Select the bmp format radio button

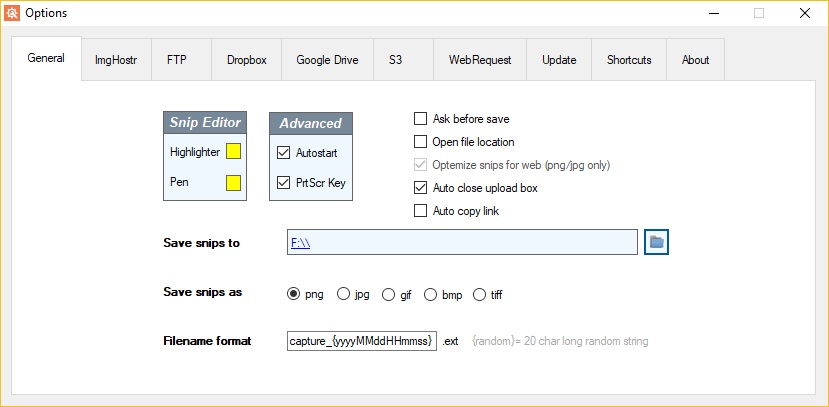[431, 294]
